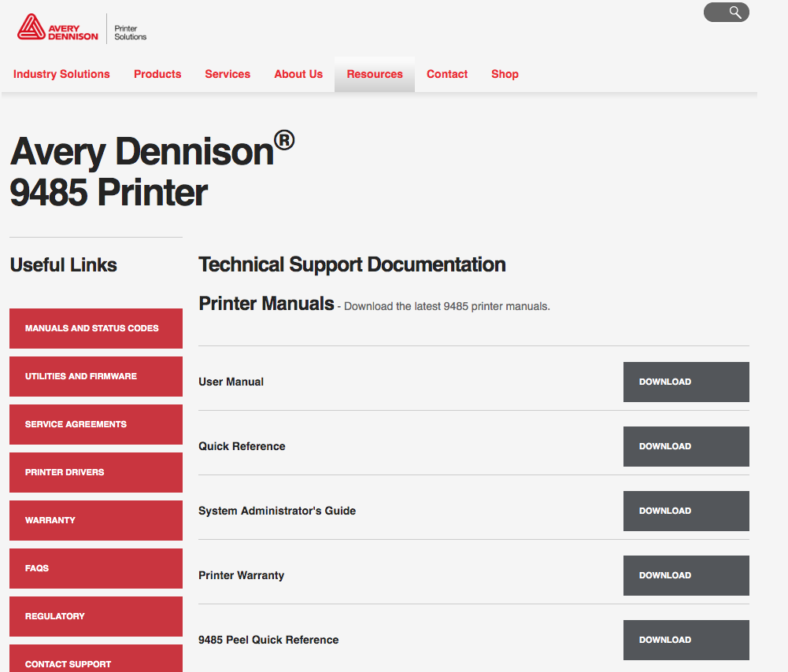Go to the Products menu
This screenshot has height=672, width=788.
point(157,74)
